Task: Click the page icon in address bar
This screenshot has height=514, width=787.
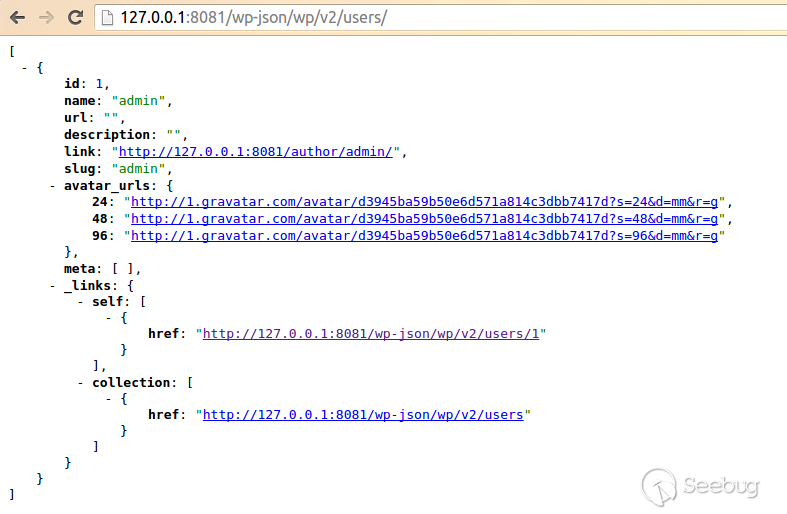Action: [x=107, y=18]
